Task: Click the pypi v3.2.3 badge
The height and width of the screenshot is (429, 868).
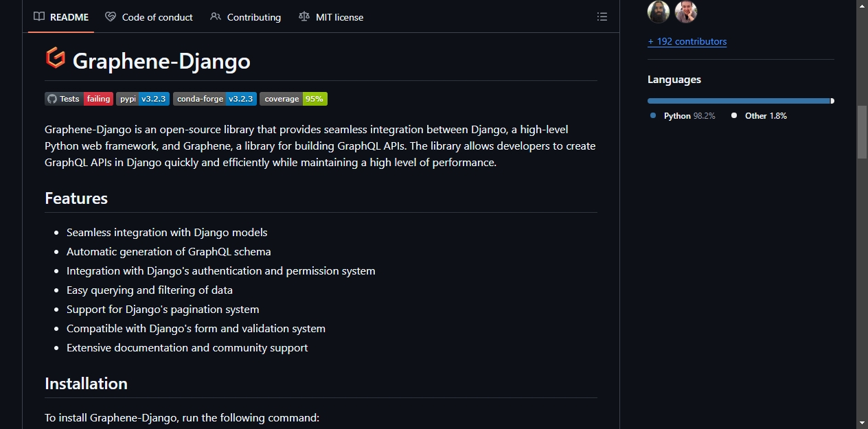Action: click(143, 99)
